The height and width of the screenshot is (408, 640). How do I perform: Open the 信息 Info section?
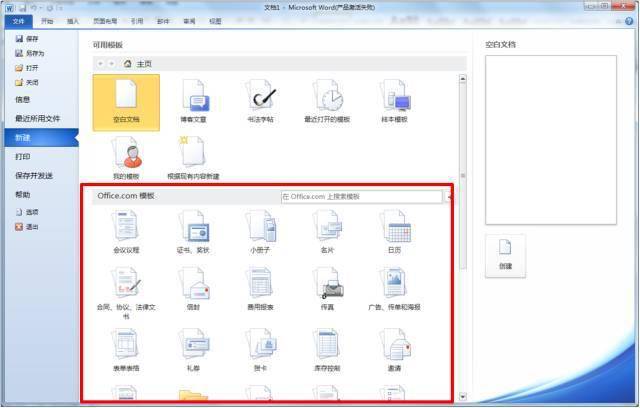[x=22, y=100]
